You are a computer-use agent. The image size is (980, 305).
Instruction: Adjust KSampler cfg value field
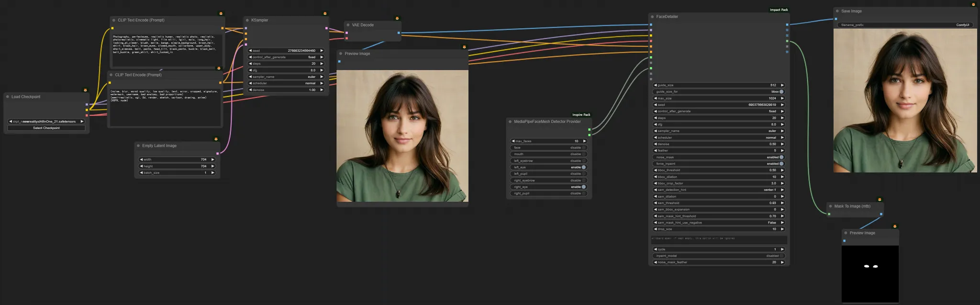click(286, 70)
